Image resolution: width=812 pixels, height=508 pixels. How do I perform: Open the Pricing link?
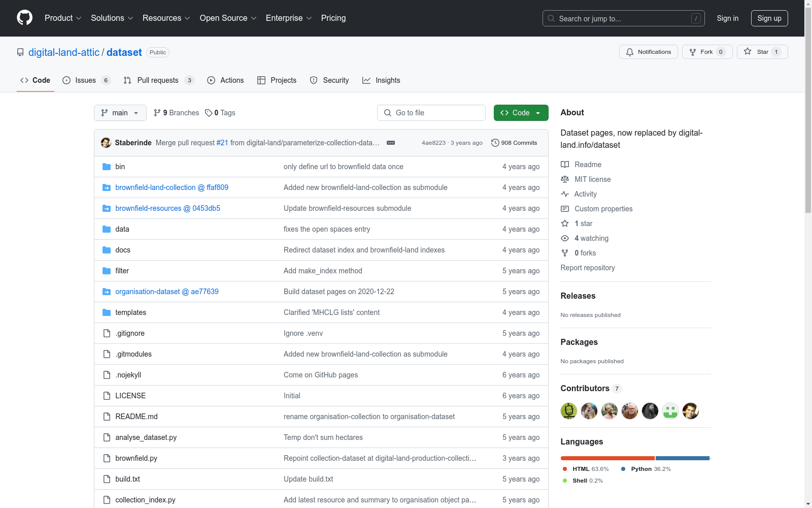333,18
